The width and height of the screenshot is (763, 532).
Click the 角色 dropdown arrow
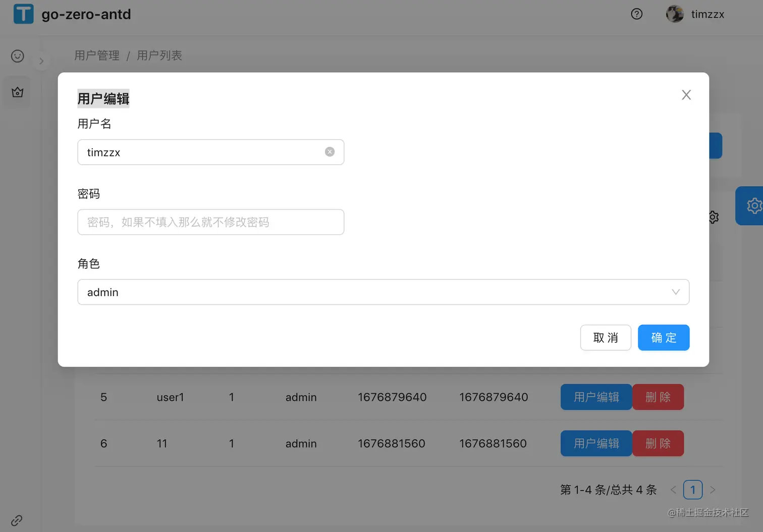tap(676, 292)
